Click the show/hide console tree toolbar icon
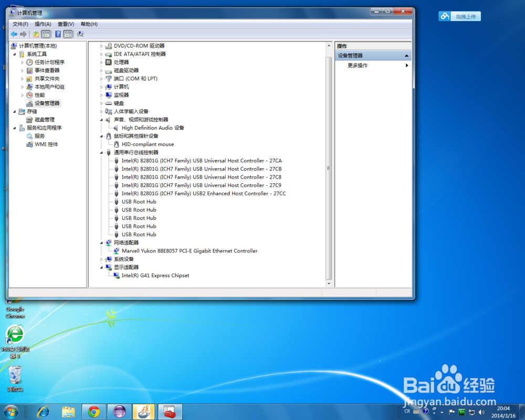Image resolution: width=525 pixels, height=420 pixels. click(46, 34)
